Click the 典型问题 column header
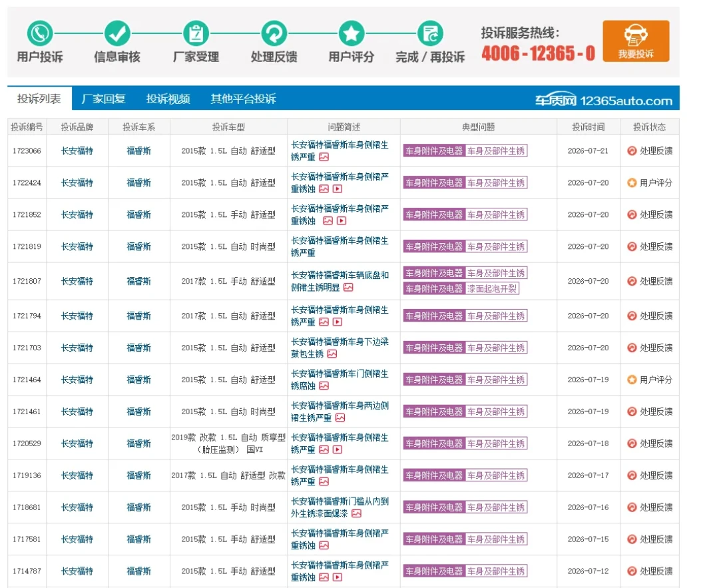This screenshot has height=588, width=719. tap(478, 127)
